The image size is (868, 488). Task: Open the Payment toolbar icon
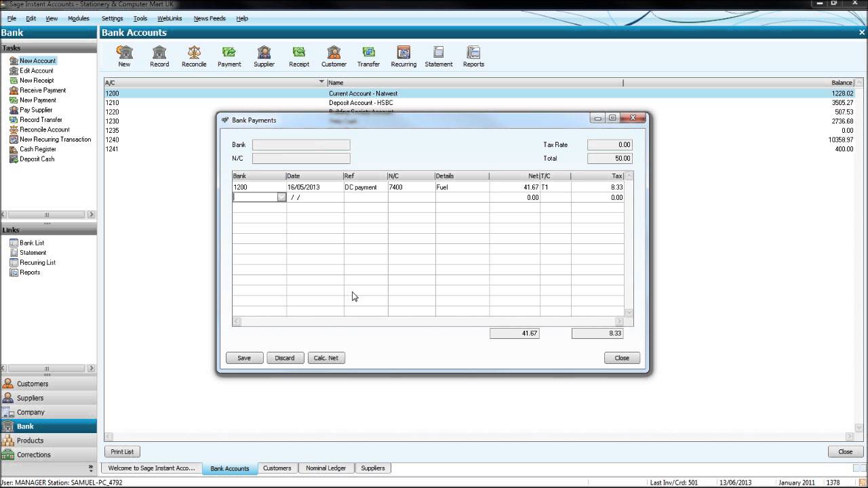[x=229, y=56]
